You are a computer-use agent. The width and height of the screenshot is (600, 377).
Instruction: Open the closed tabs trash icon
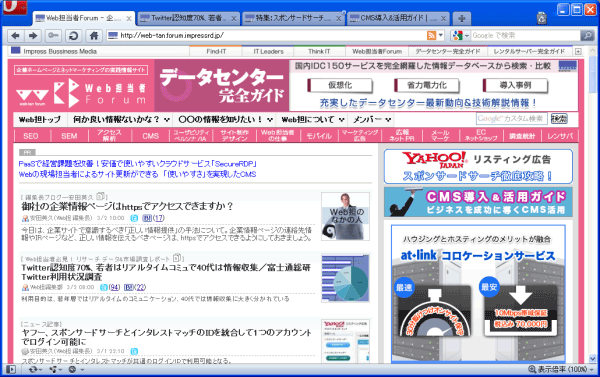(541, 18)
